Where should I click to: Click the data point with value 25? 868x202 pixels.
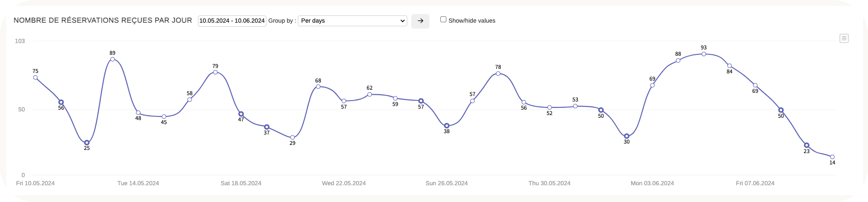[87, 143]
